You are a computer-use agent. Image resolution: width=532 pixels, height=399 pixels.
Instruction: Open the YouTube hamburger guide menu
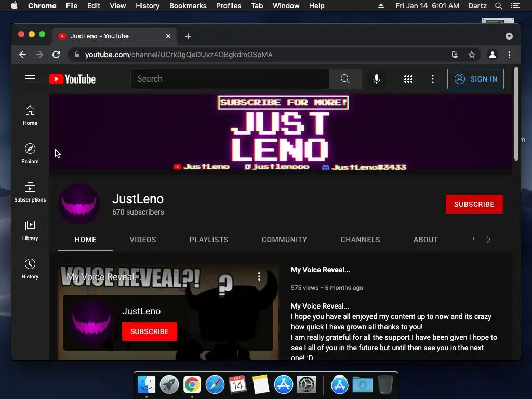coord(30,79)
